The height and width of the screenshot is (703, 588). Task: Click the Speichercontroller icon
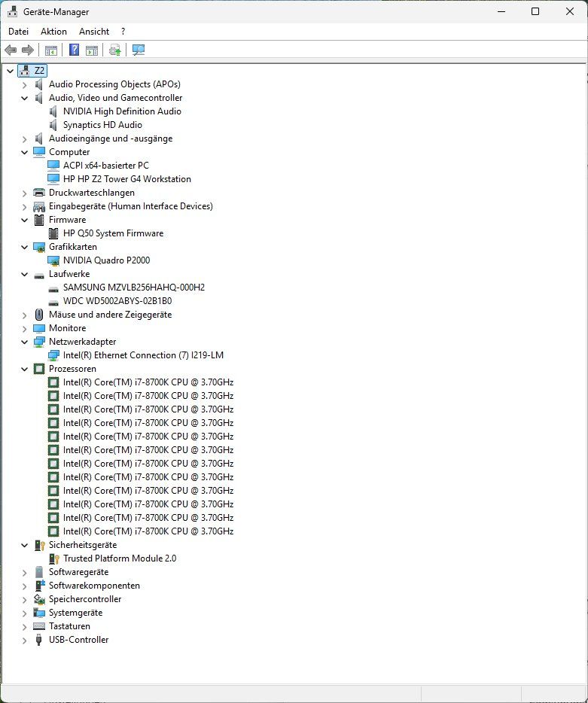pos(39,599)
